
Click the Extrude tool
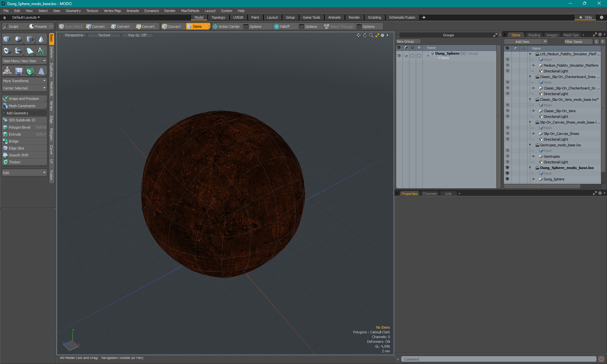coord(24,134)
